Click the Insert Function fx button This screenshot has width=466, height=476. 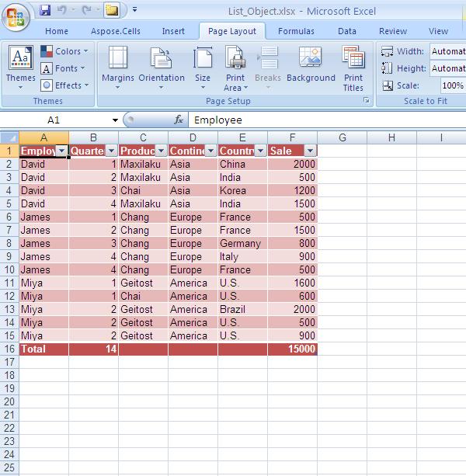[x=179, y=120]
